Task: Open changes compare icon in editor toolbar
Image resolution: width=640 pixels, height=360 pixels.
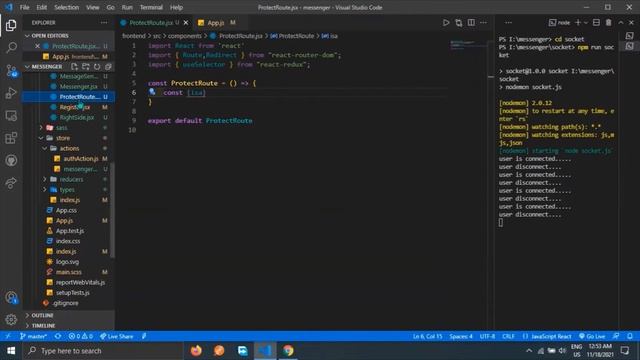Action: click(x=459, y=22)
